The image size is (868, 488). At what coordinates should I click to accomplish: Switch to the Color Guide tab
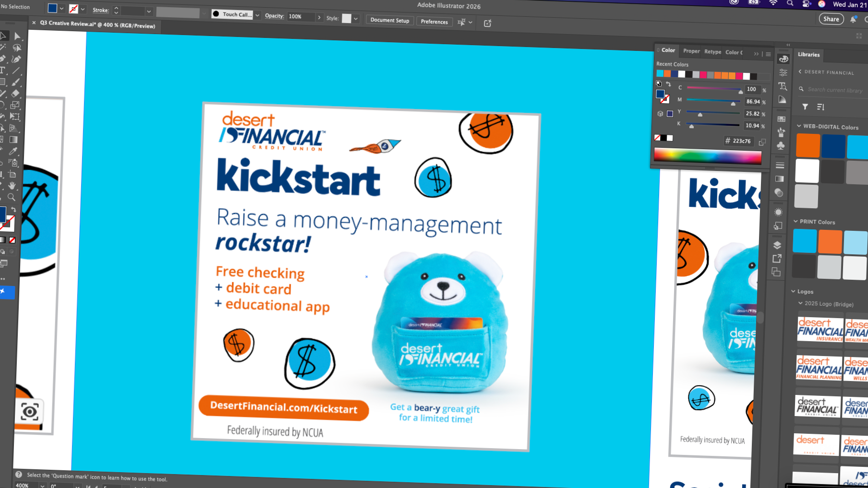(734, 52)
